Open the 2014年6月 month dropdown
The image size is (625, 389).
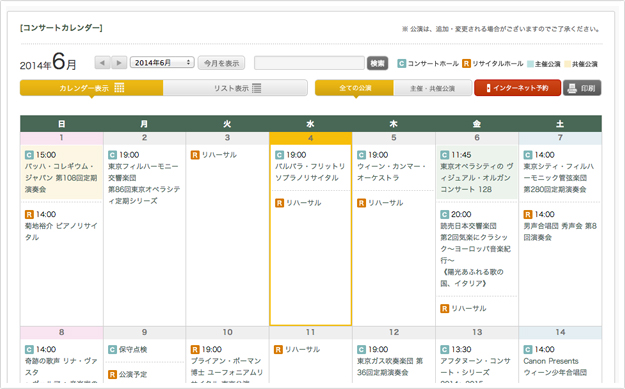pos(162,63)
